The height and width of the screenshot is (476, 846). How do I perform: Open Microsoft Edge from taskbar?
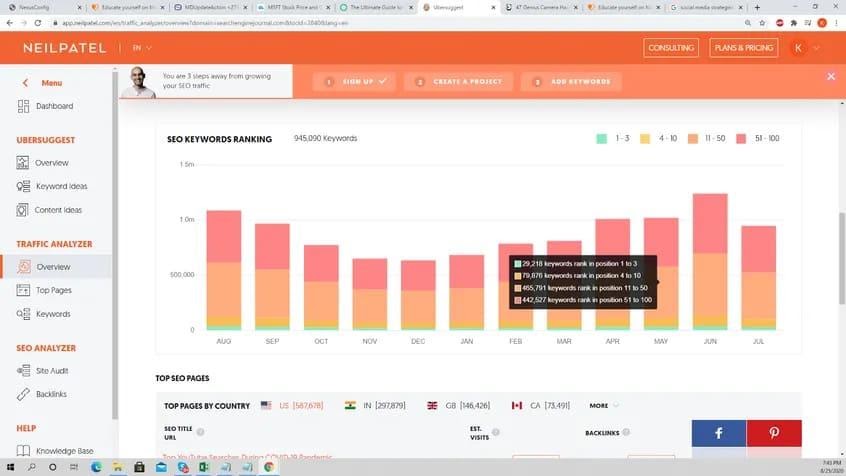pyautogui.click(x=96, y=467)
